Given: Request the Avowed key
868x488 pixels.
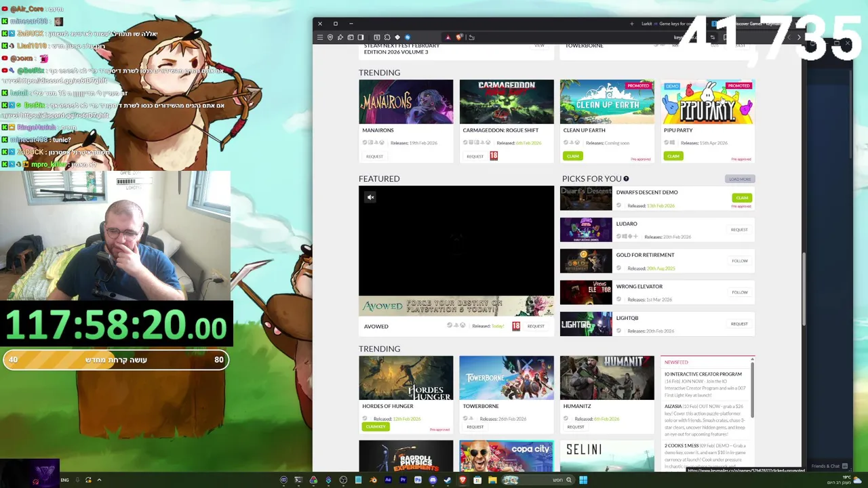Looking at the screenshot, I should point(536,326).
